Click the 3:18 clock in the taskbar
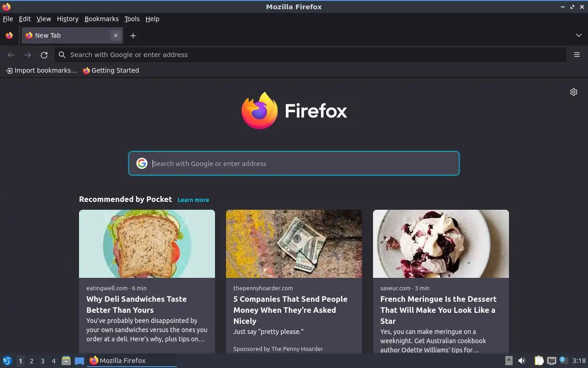The width and height of the screenshot is (588, 368). [579, 361]
